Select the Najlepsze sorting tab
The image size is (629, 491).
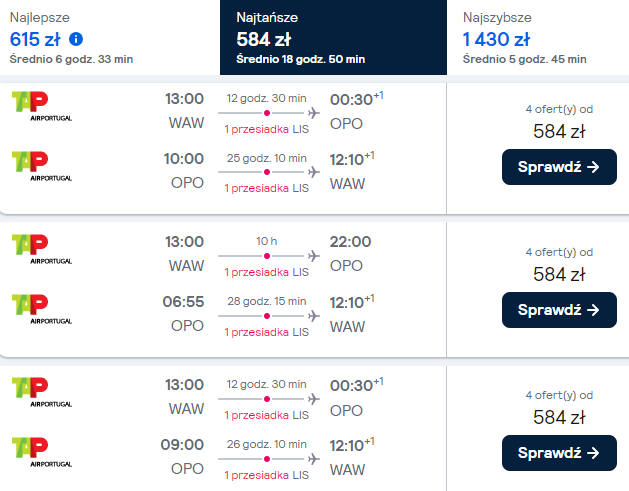point(110,37)
